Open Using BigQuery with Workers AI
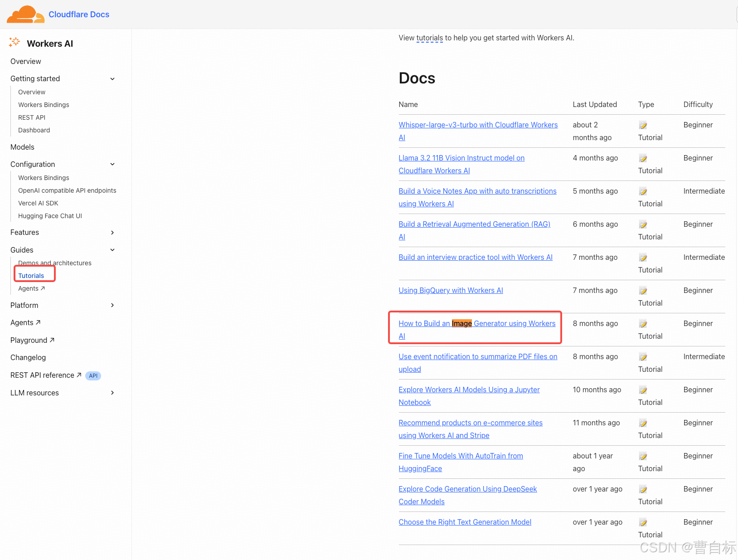 (x=451, y=290)
